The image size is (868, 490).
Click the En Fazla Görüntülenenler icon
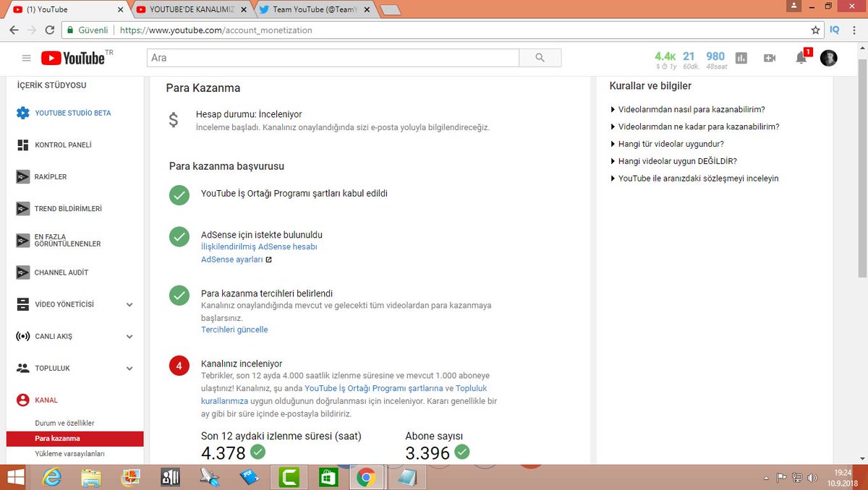click(x=22, y=240)
